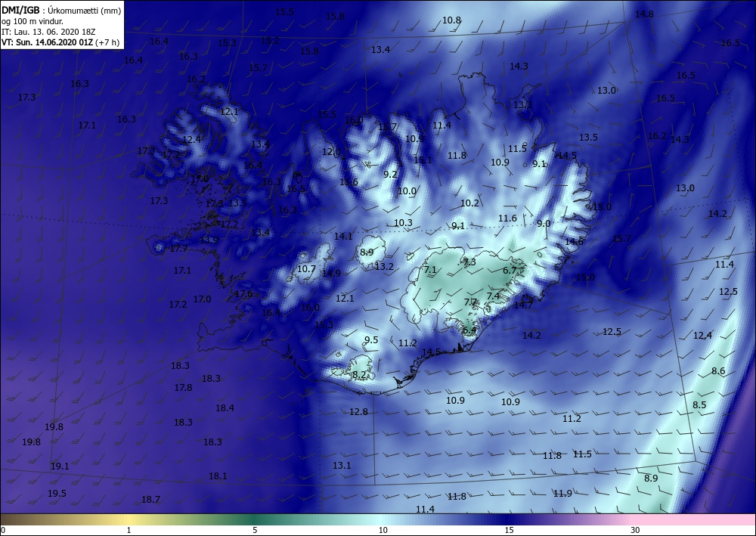Click the map value 13.9
This screenshot has width=756, height=536.
click(209, 240)
